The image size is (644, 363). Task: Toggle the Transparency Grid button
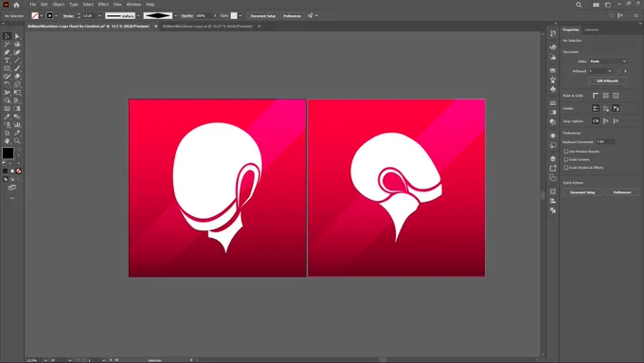coord(616,96)
